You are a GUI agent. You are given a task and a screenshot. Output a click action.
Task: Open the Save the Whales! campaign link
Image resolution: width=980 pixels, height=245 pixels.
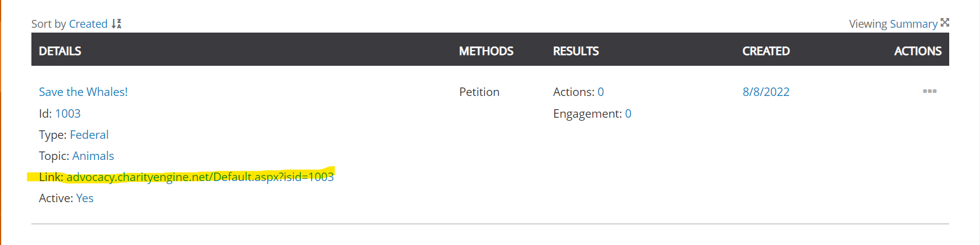coord(83,92)
